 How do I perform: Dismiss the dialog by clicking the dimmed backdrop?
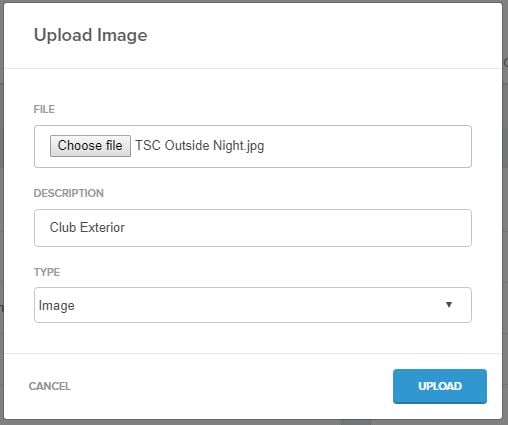click(505, 213)
